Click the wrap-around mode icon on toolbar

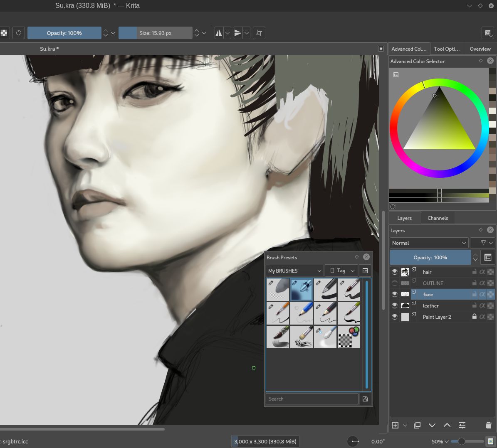coord(259,33)
